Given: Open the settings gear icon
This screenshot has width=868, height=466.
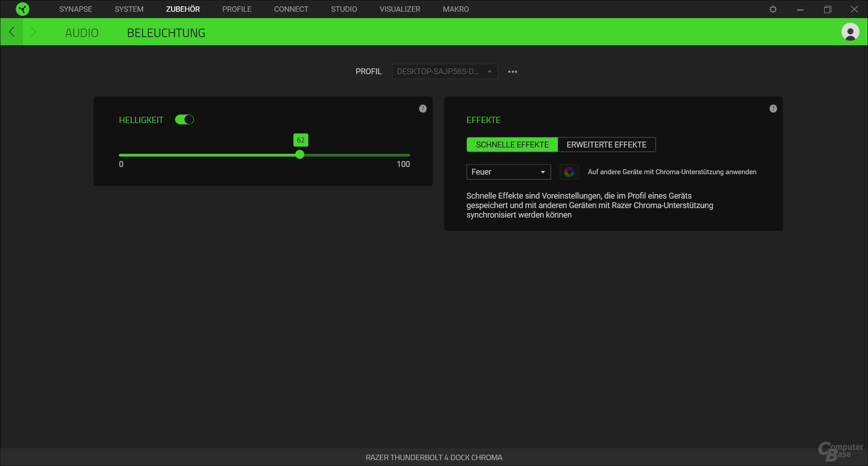Looking at the screenshot, I should (x=773, y=9).
